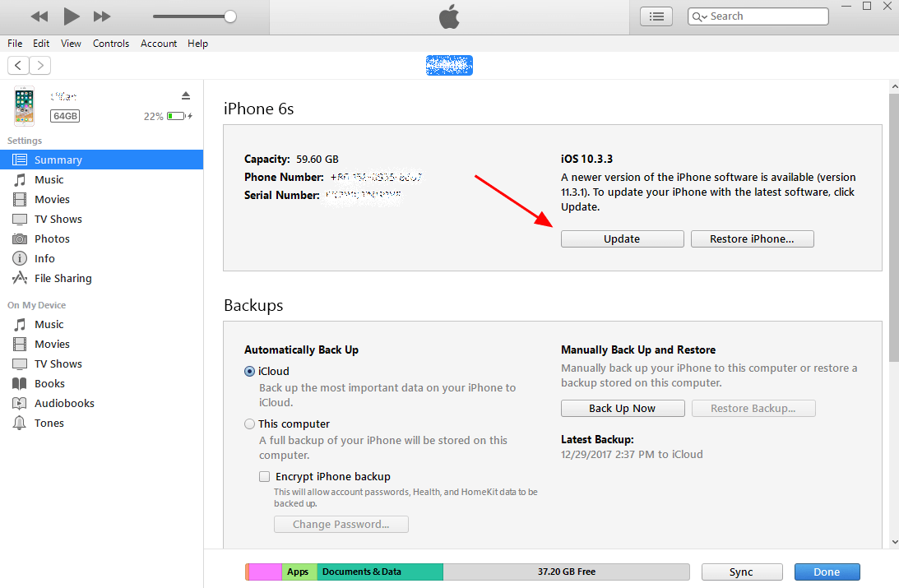Click the Books open-book icon
Screen dimensions: 899x588
(20, 383)
